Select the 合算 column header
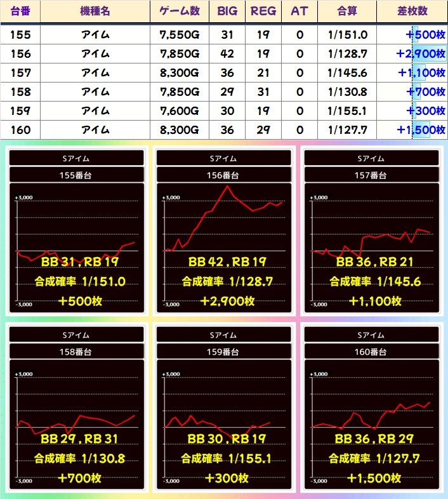The height and width of the screenshot is (499, 448). [347, 11]
